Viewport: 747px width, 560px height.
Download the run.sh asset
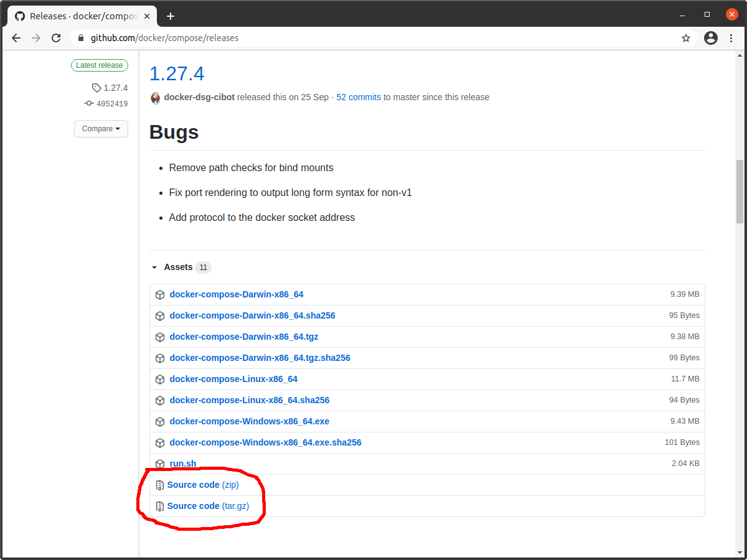pos(183,464)
